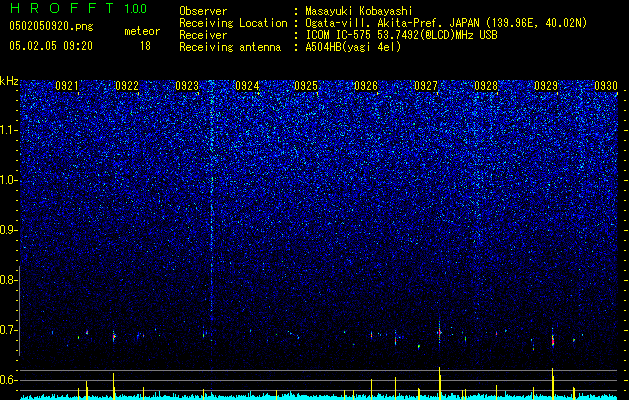
Task: Click the 1.0 frequency axis label
Action: [x=7, y=180]
